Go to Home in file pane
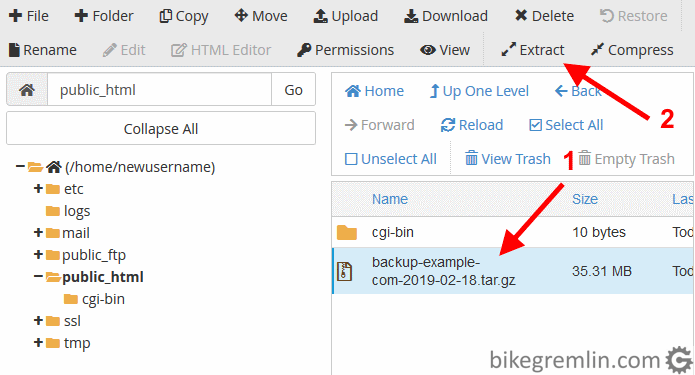 pyautogui.click(x=375, y=91)
